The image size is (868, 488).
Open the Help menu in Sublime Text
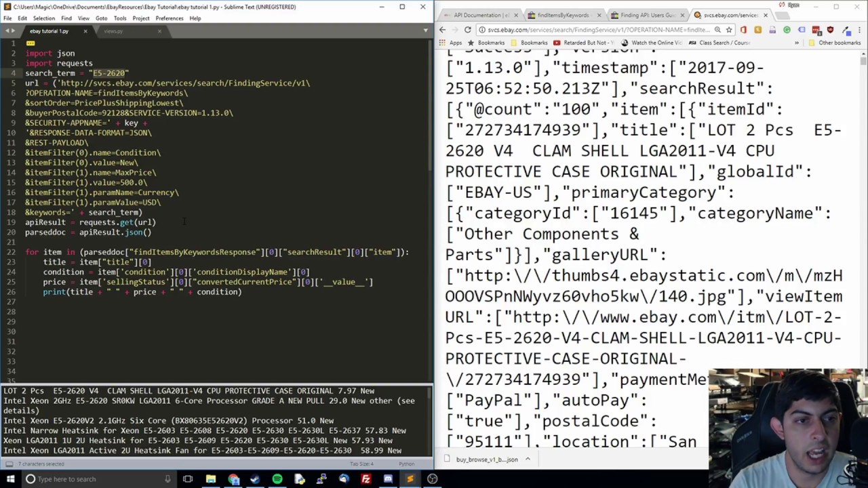195,18
